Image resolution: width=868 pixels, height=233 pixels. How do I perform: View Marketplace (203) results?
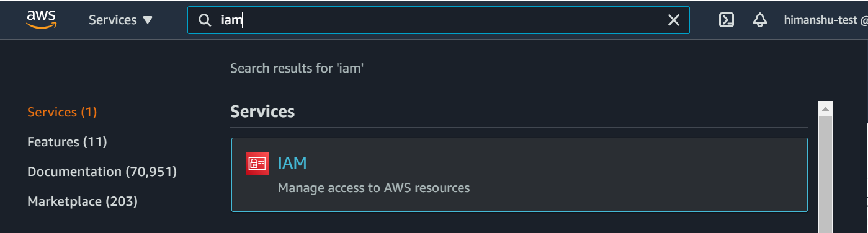click(83, 201)
